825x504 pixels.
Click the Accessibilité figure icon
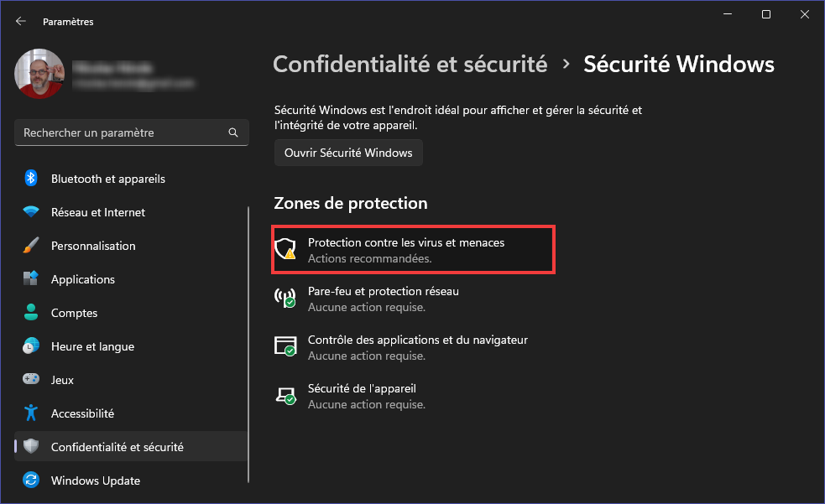pos(31,413)
